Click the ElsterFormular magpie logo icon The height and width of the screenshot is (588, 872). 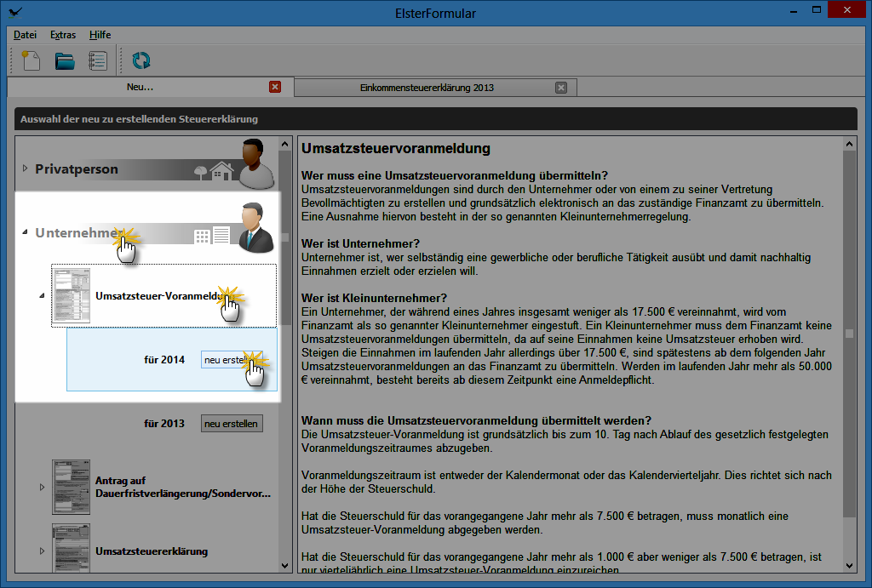click(15, 12)
